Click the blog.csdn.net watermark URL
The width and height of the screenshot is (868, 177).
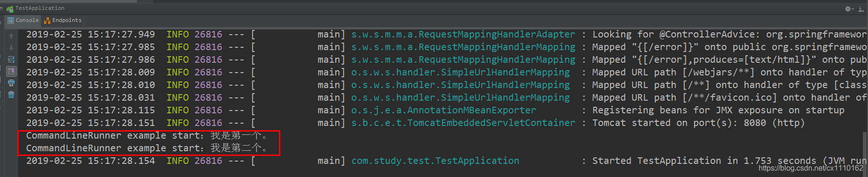click(811, 168)
